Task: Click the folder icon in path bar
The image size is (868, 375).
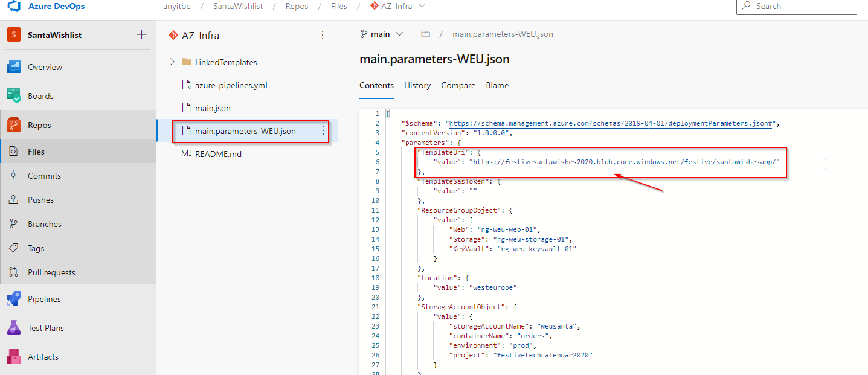Action: (x=425, y=34)
